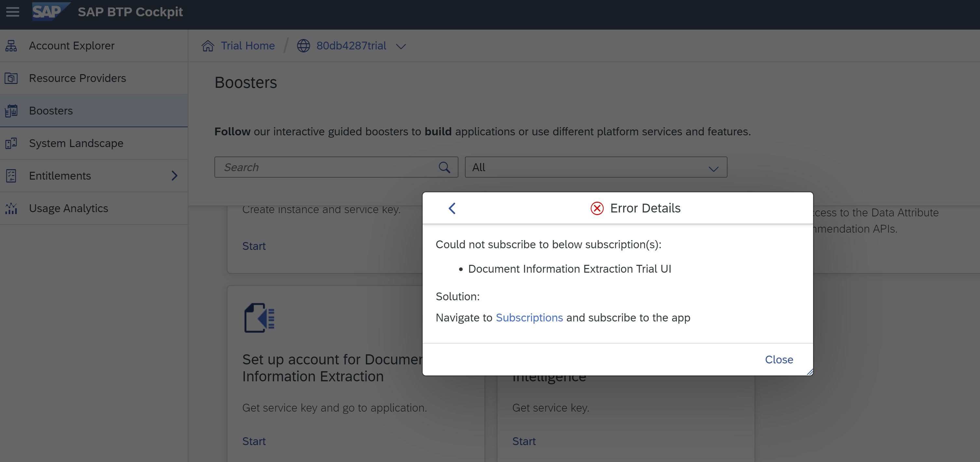
Task: Open the Subscriptions link in the error dialog
Action: (529, 318)
